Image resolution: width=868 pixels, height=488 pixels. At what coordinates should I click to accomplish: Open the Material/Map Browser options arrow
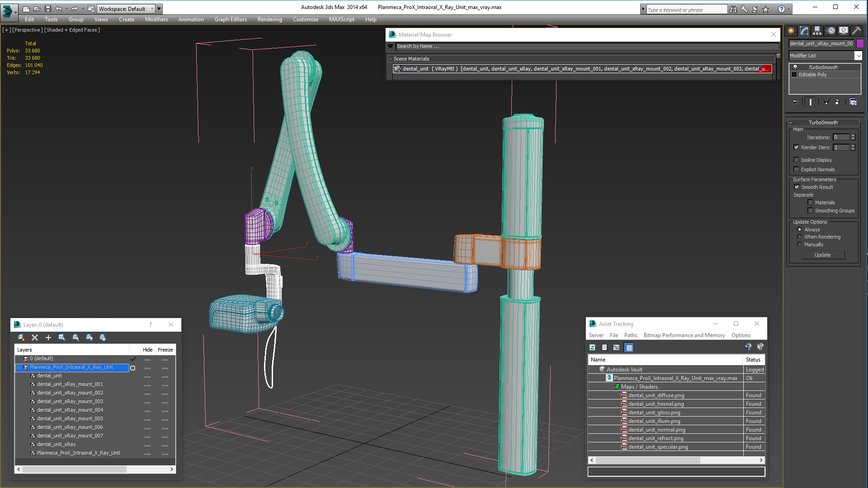(x=391, y=46)
